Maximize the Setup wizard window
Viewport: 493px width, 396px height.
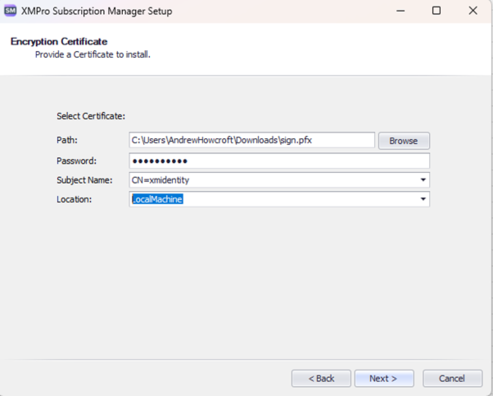[436, 11]
